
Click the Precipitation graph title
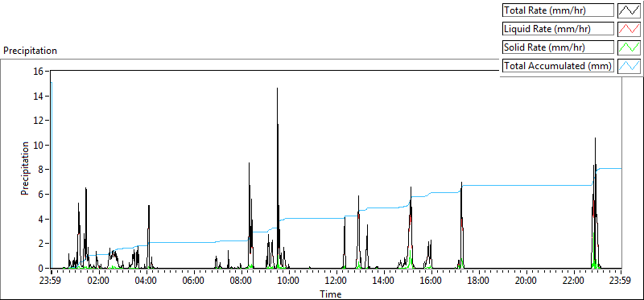30,51
